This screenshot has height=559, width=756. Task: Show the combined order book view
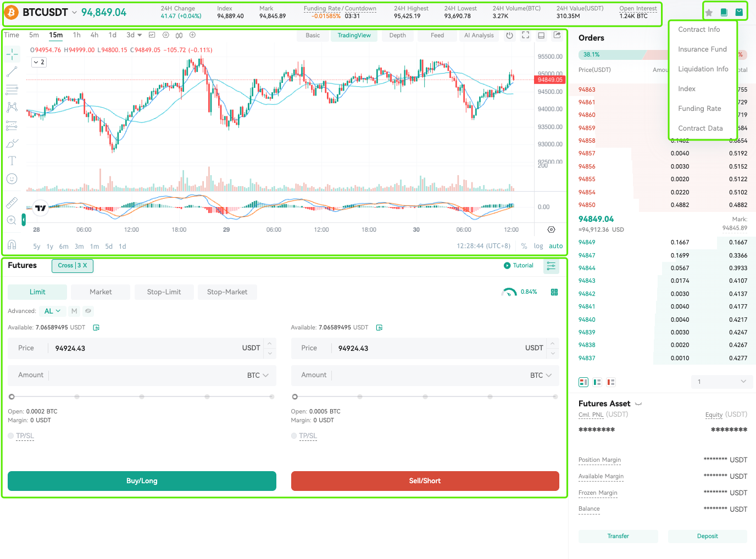click(x=583, y=382)
